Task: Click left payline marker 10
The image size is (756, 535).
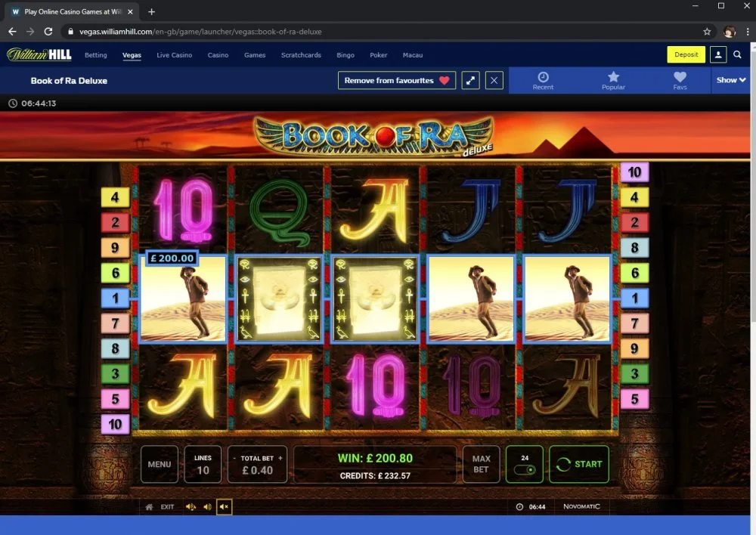Action: tap(115, 424)
